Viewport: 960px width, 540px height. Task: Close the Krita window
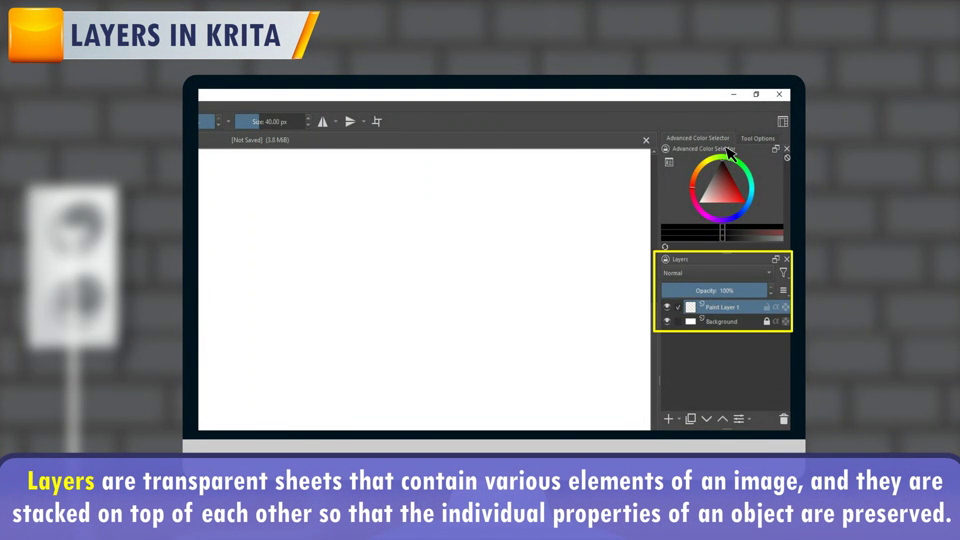tap(779, 94)
